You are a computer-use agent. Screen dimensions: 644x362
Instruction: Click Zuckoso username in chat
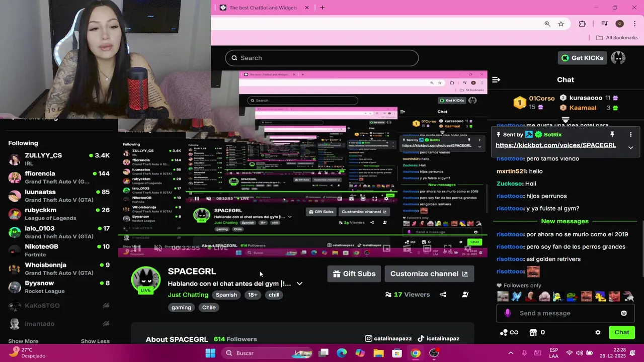point(509,184)
